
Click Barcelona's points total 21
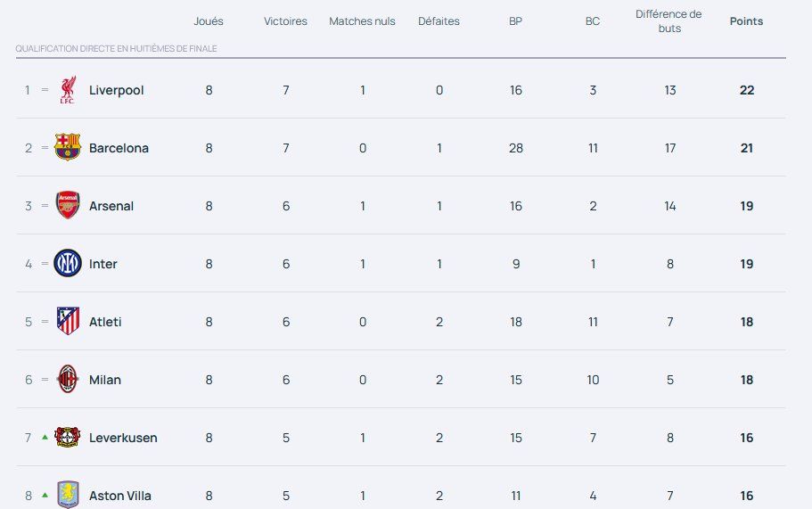747,148
